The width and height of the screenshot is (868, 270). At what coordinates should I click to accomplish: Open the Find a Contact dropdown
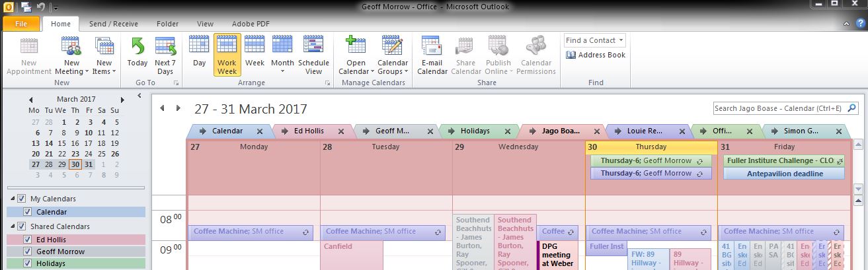point(622,40)
